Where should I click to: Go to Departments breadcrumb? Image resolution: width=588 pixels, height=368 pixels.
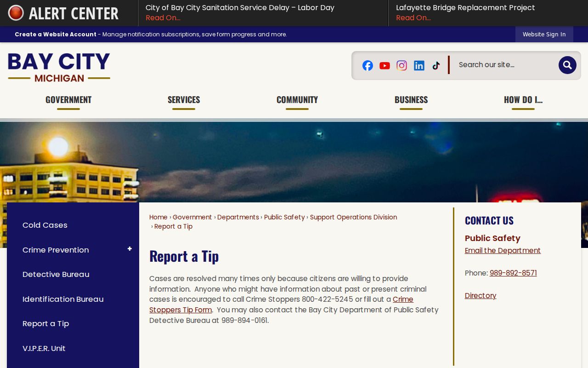click(238, 217)
